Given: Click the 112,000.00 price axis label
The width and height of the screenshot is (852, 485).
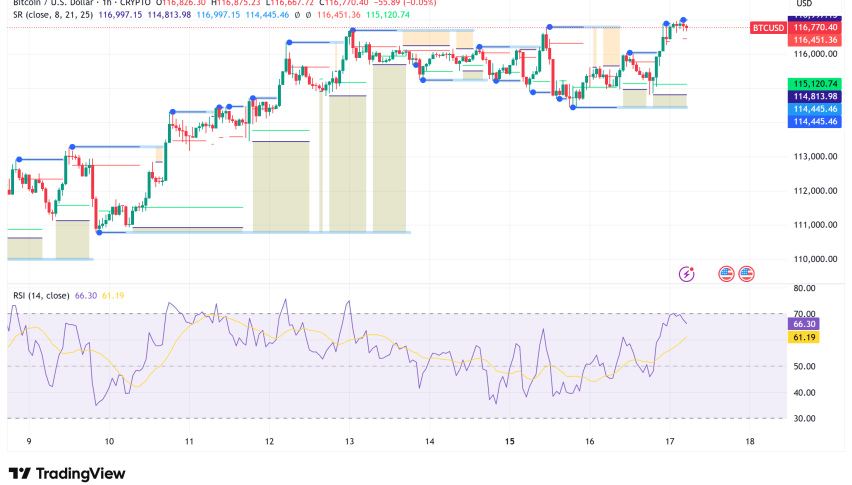Looking at the screenshot, I should (815, 191).
